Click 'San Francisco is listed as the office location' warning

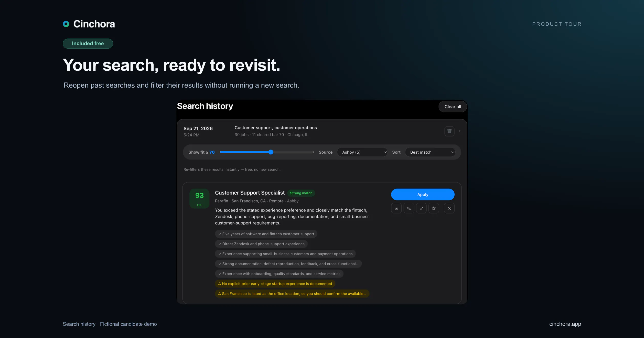point(292,294)
